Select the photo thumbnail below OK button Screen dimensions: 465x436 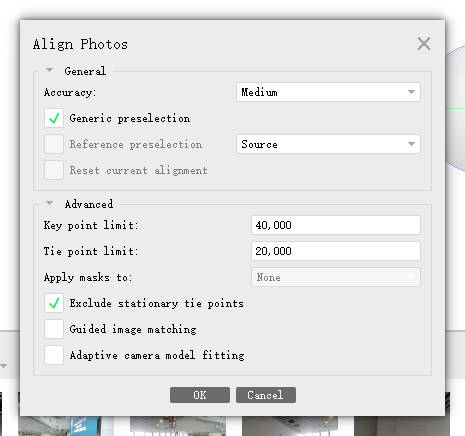tap(178, 426)
